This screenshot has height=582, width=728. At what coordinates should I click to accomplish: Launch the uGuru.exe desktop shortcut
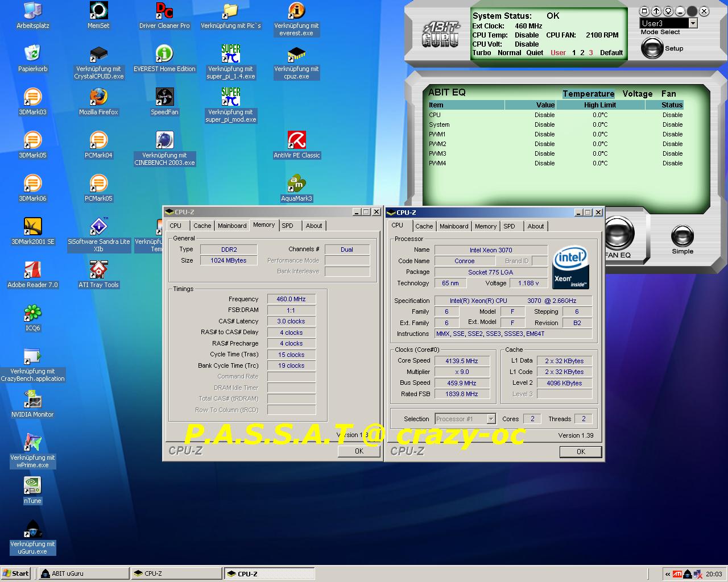click(32, 538)
